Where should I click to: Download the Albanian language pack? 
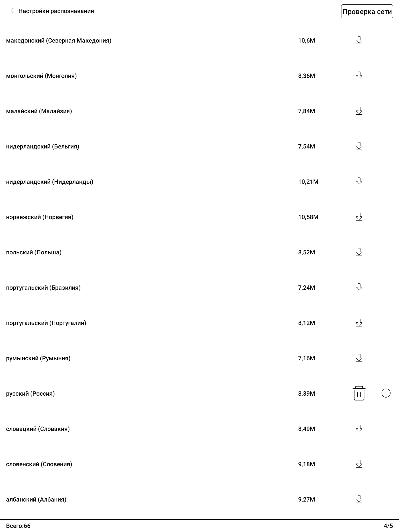tap(359, 499)
